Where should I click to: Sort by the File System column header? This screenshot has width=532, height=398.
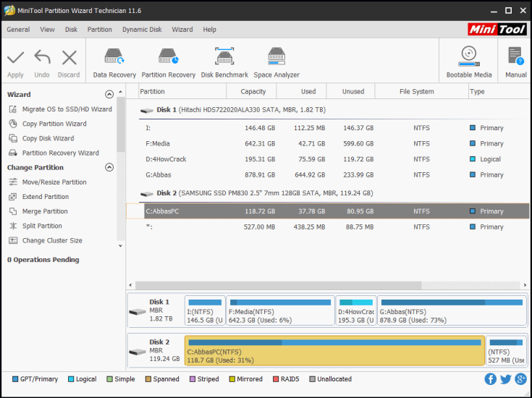(422, 92)
